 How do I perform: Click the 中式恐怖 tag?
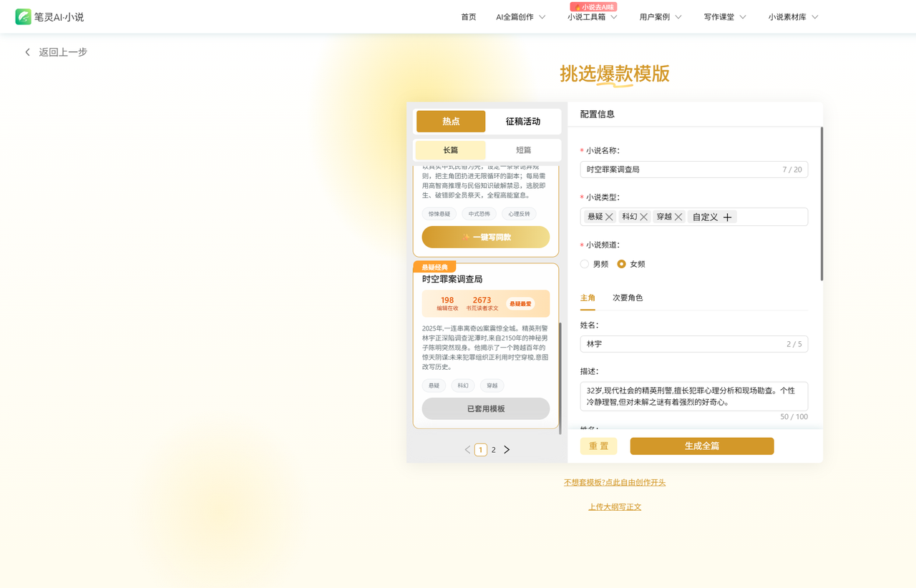click(x=479, y=214)
